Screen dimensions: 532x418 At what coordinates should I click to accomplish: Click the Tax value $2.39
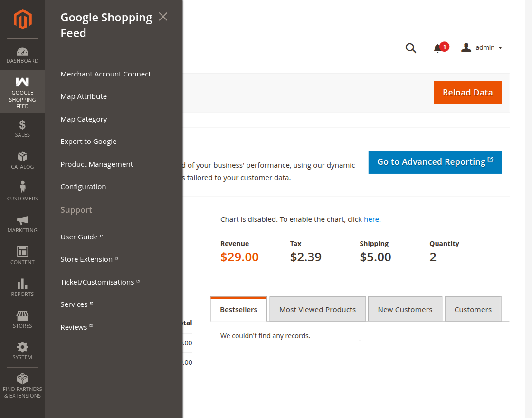pos(306,257)
